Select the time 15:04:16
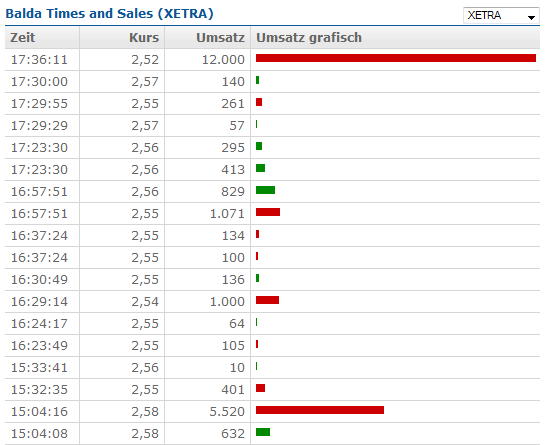Screen dimensions: 549x445 coord(39,412)
